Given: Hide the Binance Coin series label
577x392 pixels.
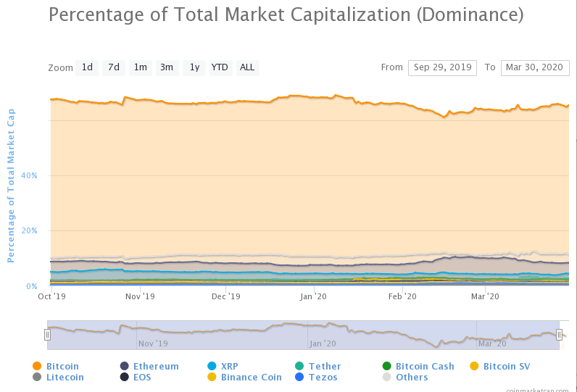Looking at the screenshot, I should (x=251, y=378).
